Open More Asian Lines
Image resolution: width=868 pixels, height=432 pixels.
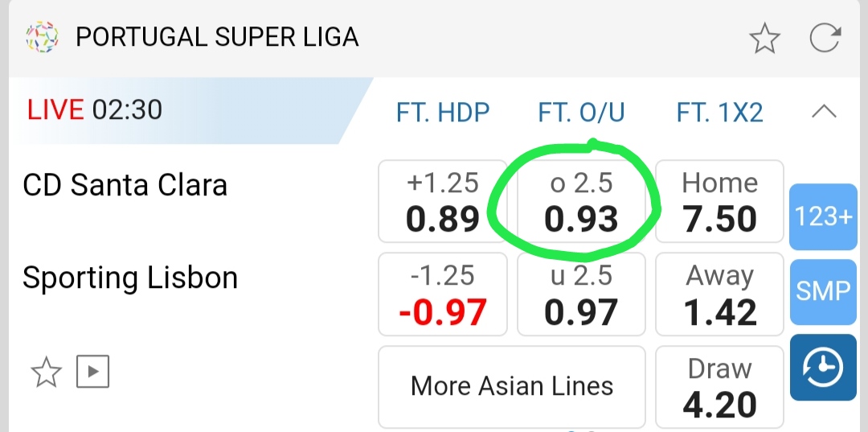pyautogui.click(x=512, y=386)
